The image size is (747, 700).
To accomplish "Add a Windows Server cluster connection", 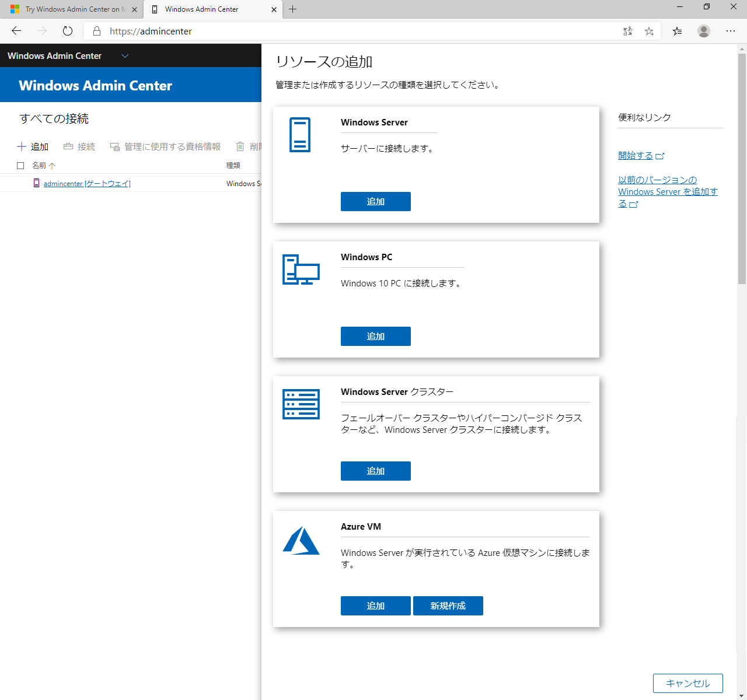I will tap(376, 471).
